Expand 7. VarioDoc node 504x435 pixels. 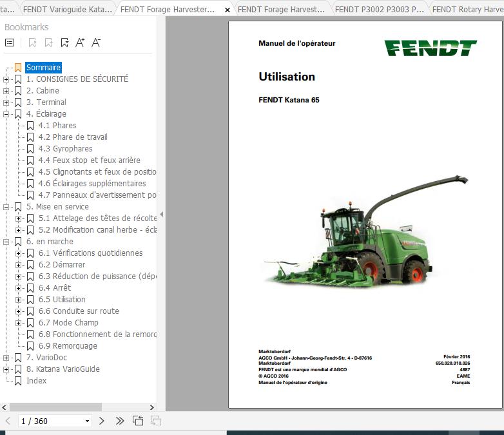[x=6, y=358]
